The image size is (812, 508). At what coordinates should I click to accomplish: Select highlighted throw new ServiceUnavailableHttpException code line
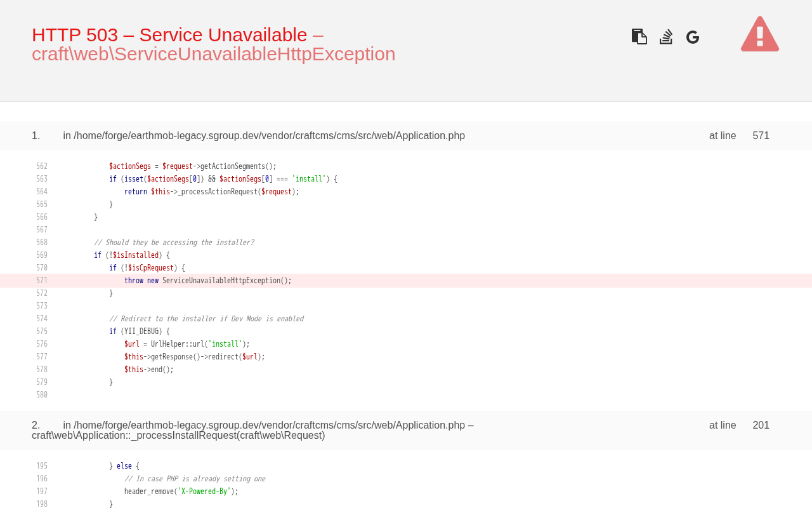[207, 281]
